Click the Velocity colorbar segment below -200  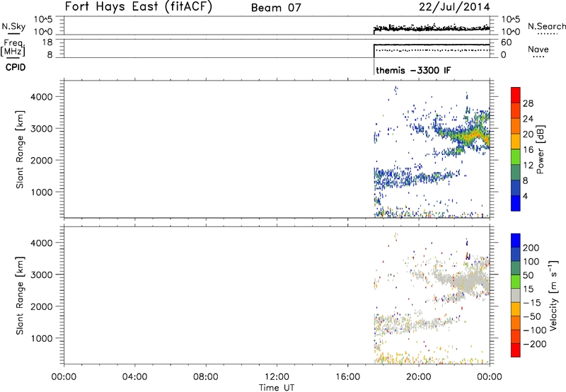pyautogui.click(x=516, y=350)
